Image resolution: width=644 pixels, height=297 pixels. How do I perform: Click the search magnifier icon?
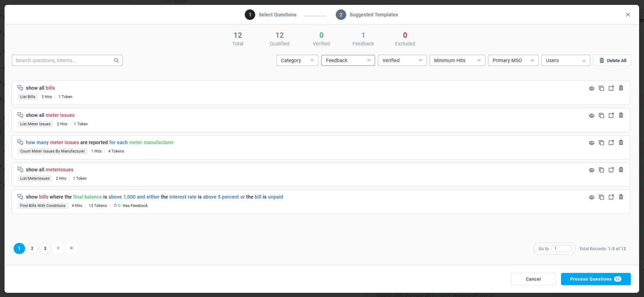[x=116, y=60]
